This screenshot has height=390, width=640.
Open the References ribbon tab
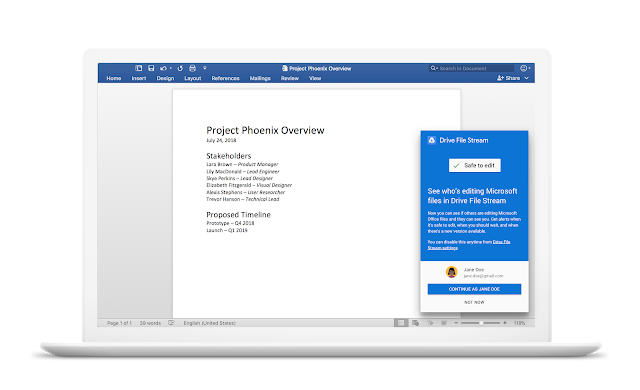pos(225,78)
